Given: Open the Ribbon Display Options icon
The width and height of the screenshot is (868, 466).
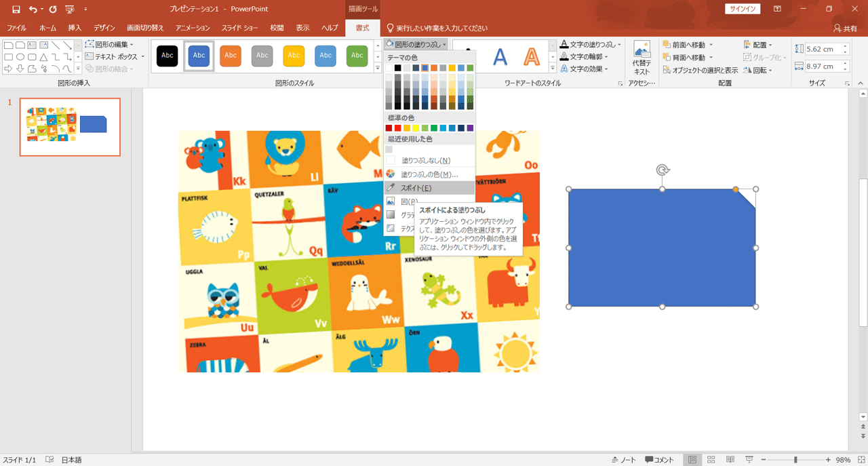Looking at the screenshot, I should click(777, 9).
